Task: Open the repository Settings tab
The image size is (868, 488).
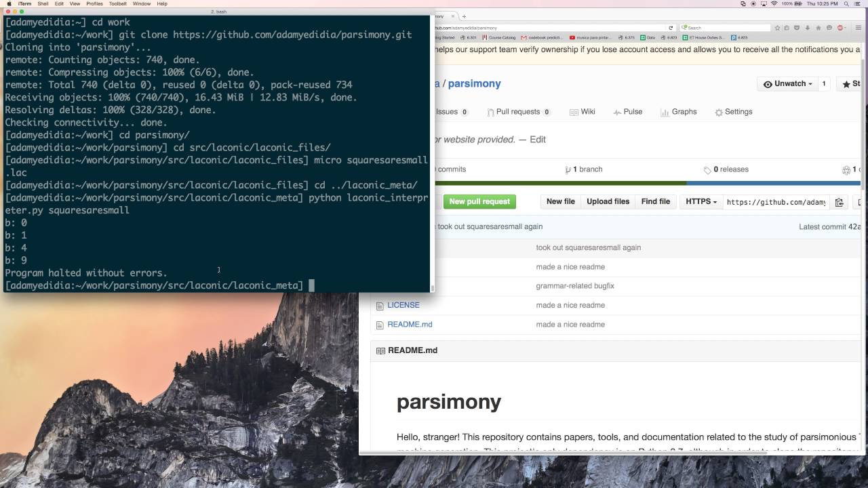Action: 733,112
